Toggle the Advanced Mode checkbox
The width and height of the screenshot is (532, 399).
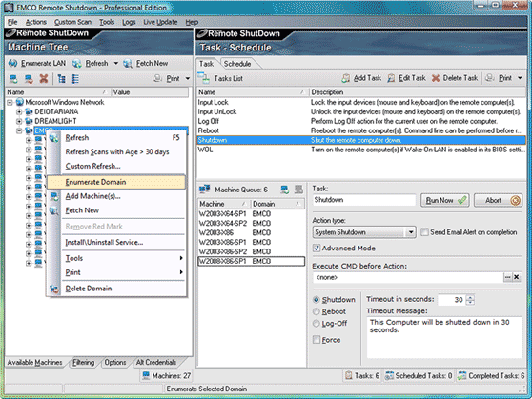tap(317, 249)
